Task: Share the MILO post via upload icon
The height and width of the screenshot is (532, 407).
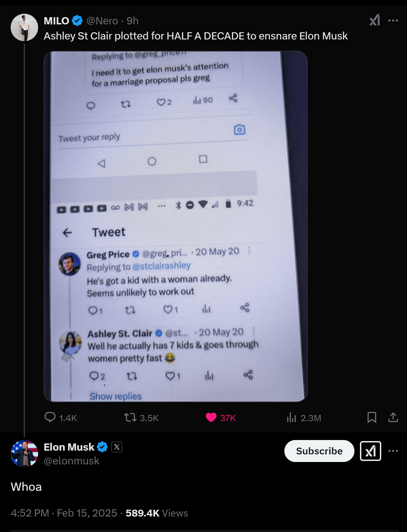Action: point(393,417)
